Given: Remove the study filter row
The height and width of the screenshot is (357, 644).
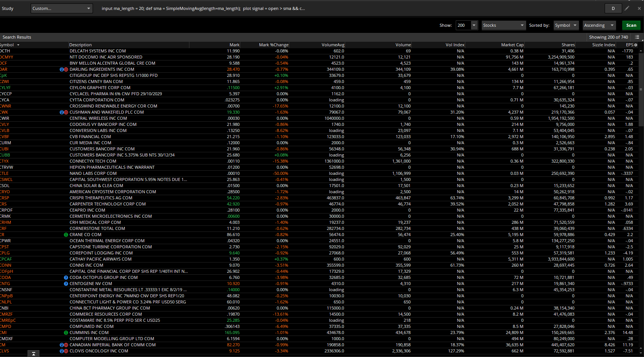Looking at the screenshot, I should point(639,8).
